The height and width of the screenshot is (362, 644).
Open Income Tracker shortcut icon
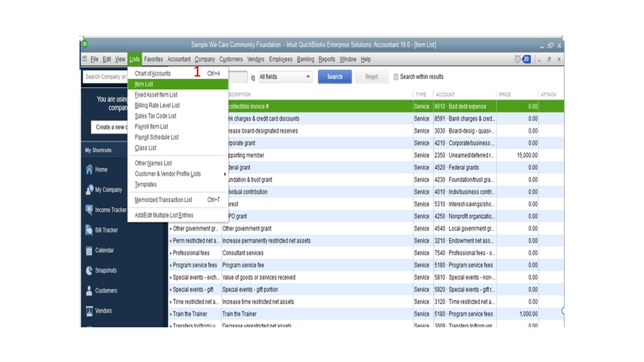89,210
